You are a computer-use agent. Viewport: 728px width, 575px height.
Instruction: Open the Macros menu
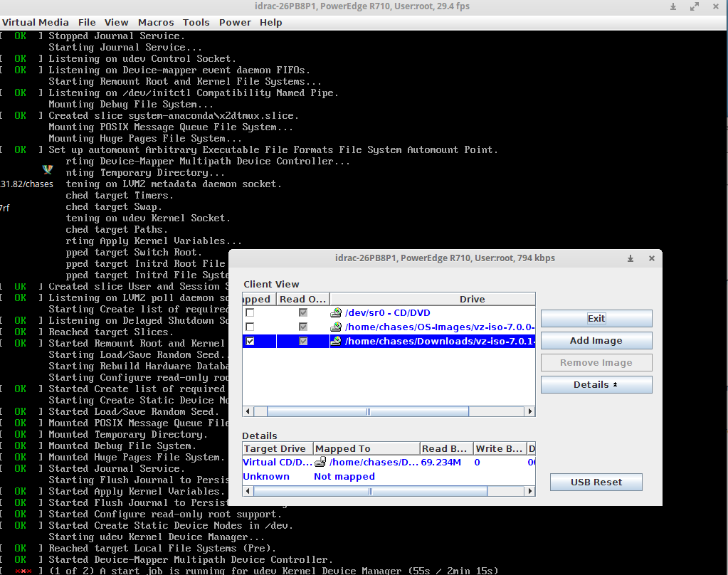[x=156, y=22]
